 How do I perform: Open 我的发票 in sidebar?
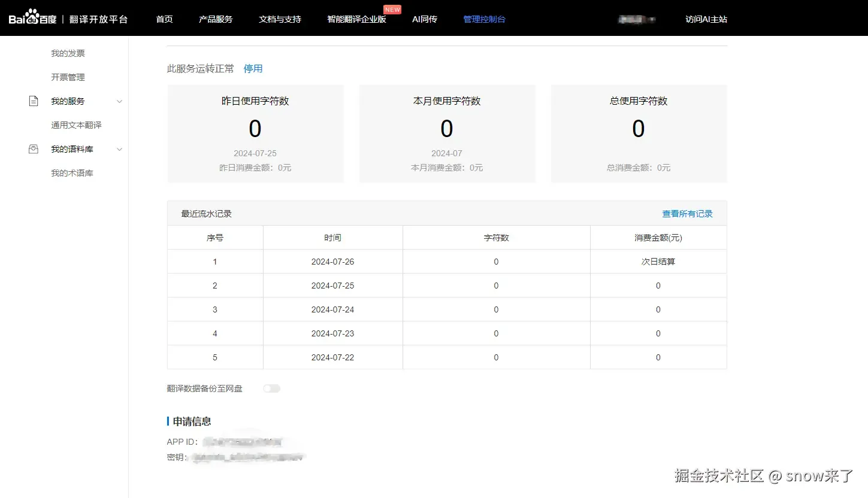(68, 53)
